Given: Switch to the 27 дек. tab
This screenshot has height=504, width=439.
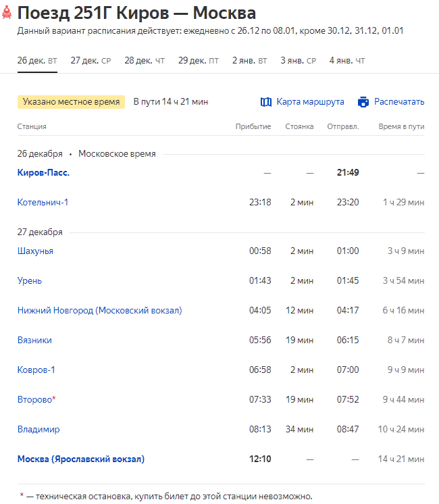Looking at the screenshot, I should coord(91,60).
